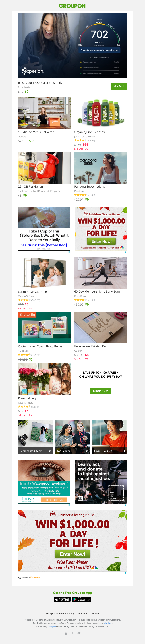Open the Pandora Subscriptions deal image
145x644 pixels.
click(x=101, y=168)
